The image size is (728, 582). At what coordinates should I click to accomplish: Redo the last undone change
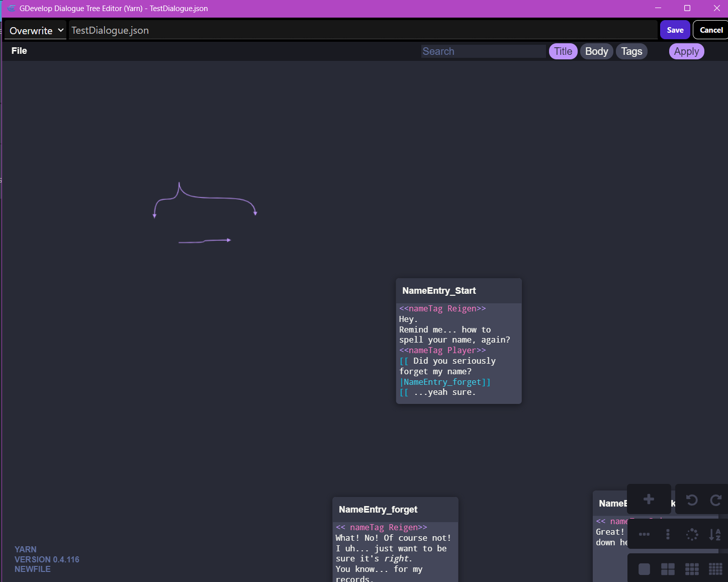click(716, 500)
